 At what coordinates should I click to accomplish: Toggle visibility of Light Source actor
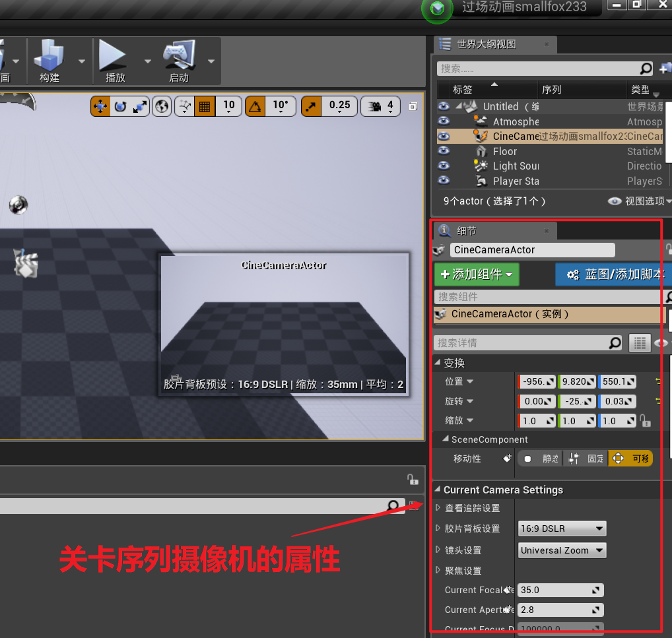444,166
